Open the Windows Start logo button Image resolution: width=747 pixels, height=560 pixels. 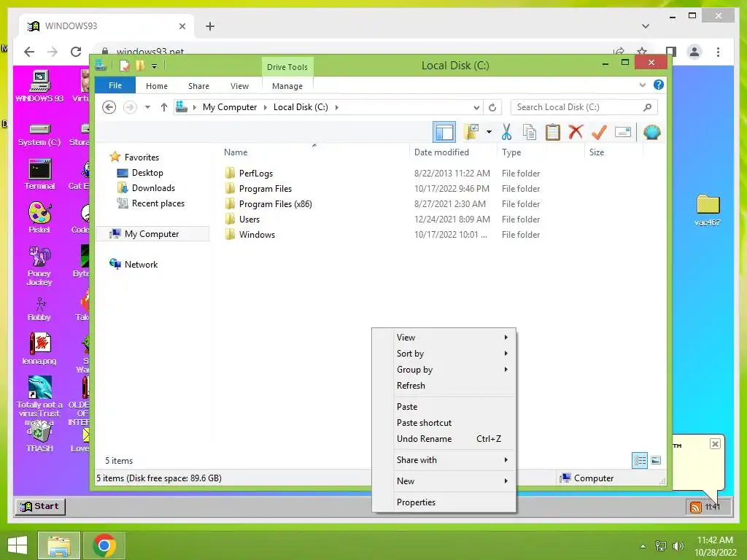18,545
